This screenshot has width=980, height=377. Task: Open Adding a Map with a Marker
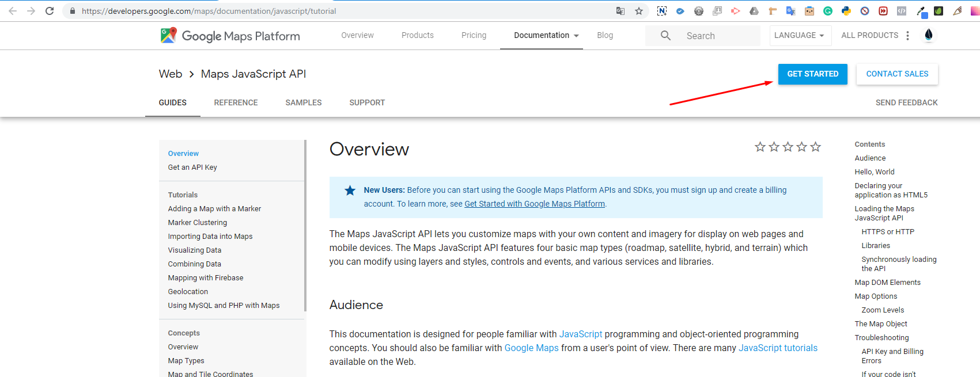coord(214,209)
